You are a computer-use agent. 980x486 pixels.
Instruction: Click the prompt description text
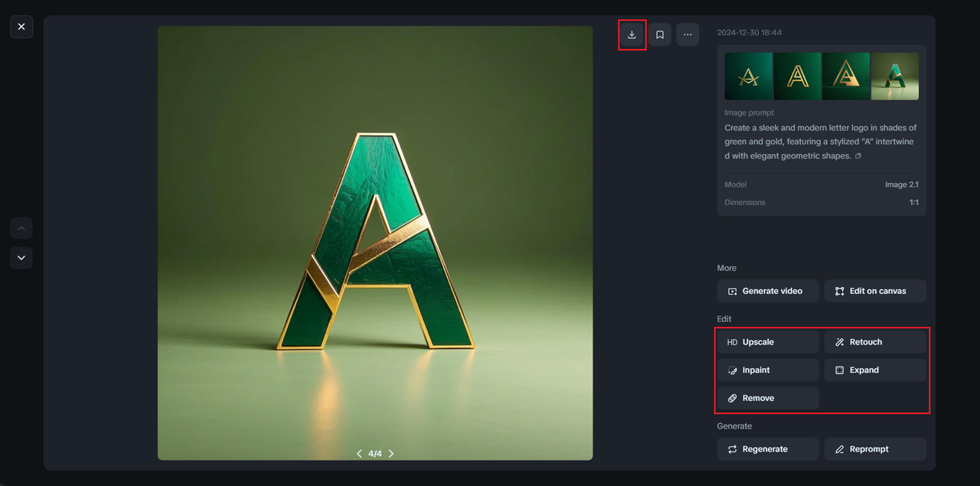pos(821,142)
